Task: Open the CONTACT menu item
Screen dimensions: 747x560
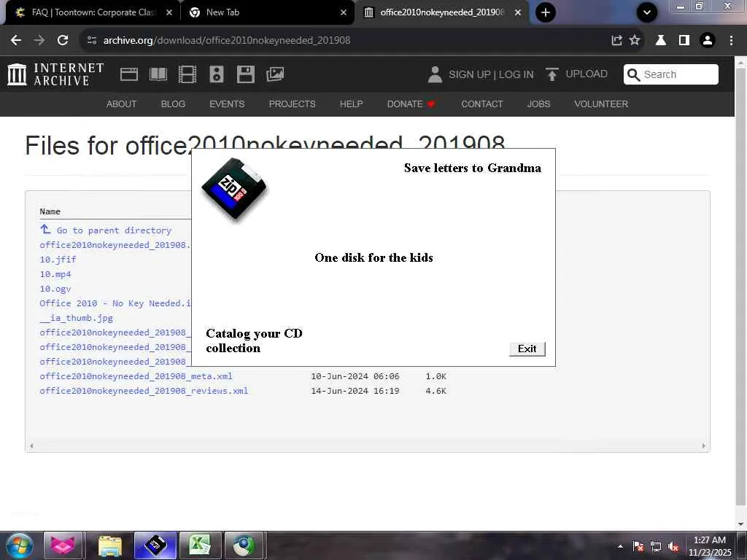Action: [x=481, y=104]
